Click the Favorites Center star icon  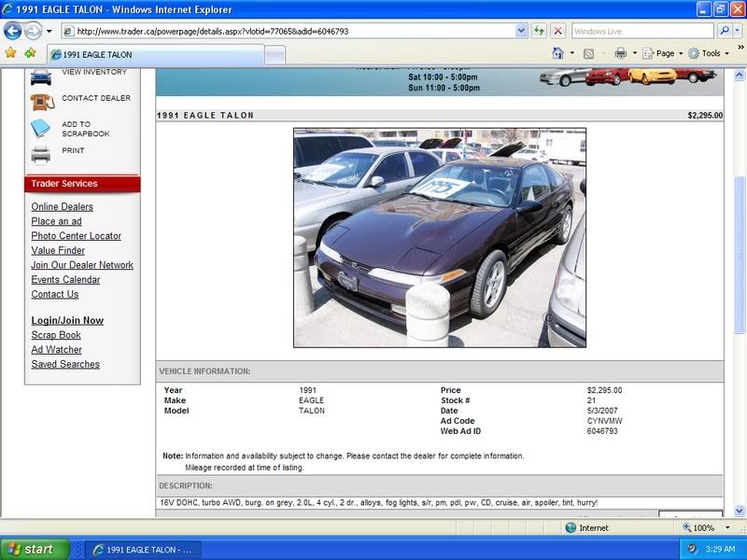[10, 53]
